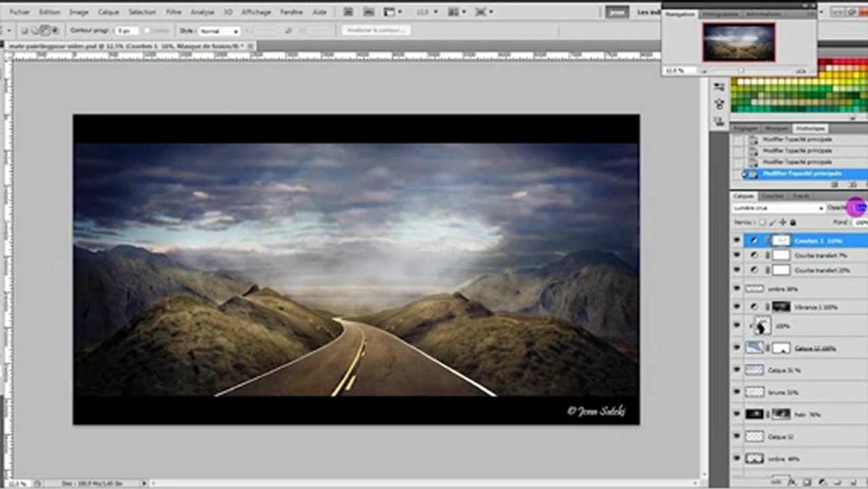Viewport: 868px width, 489px height.
Task: Click the lock transparent pixels icon
Action: (x=763, y=222)
